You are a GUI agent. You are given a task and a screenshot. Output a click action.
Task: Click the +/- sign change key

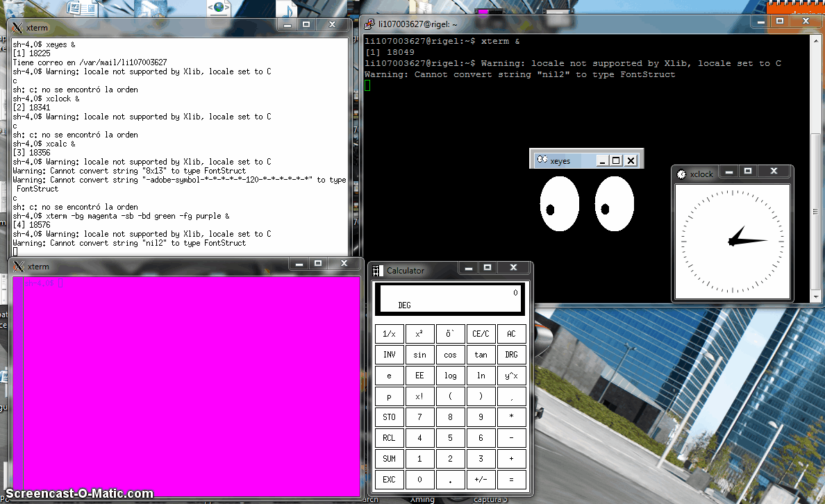coord(481,480)
